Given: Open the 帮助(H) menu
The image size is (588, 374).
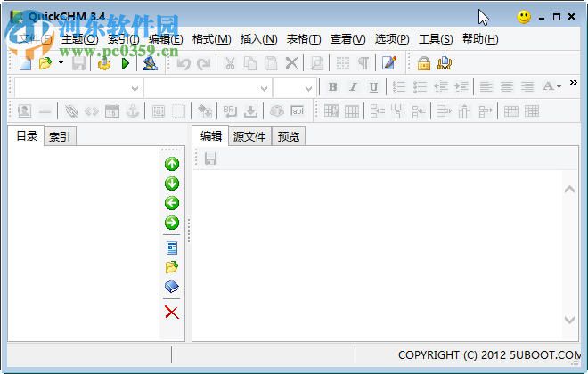Looking at the screenshot, I should pyautogui.click(x=480, y=39).
